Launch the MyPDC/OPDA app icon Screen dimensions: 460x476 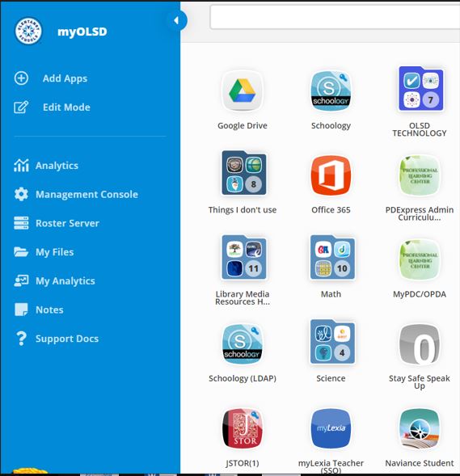point(420,259)
